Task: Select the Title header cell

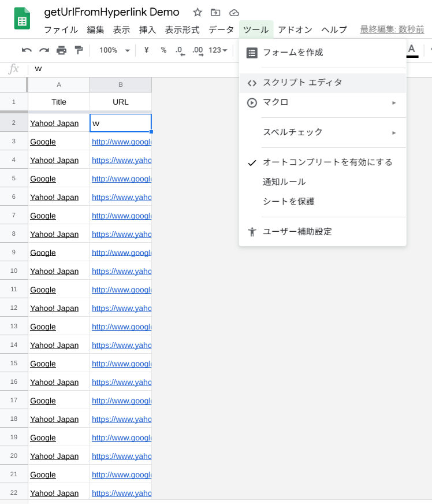Action: point(59,102)
